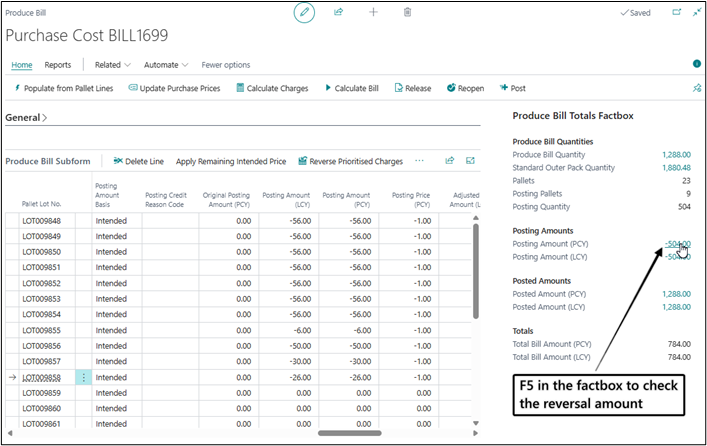
Task: Click the horizontal scrollbar of the subform
Action: point(349,433)
